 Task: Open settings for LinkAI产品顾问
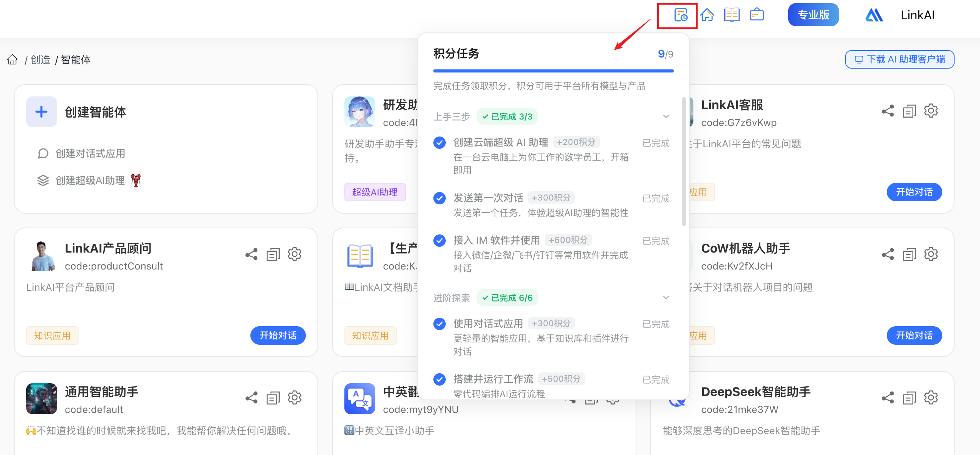[295, 254]
